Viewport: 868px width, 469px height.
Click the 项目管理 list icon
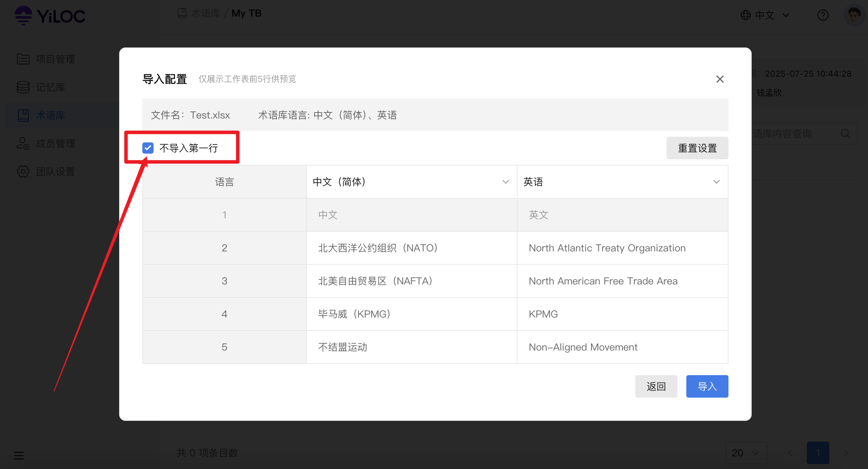[23, 59]
